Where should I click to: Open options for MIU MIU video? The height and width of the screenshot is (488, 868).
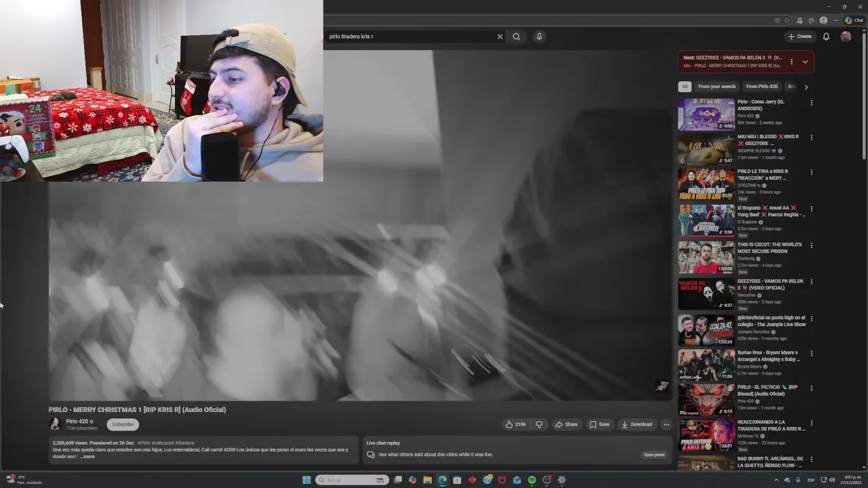(811, 138)
